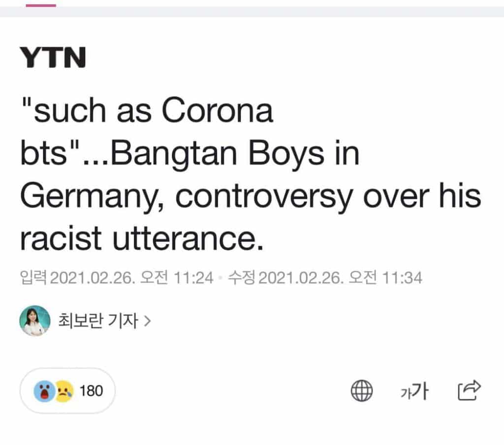The image size is (504, 445).
Task: Click the pink active tab indicator
Action: pos(40,5)
